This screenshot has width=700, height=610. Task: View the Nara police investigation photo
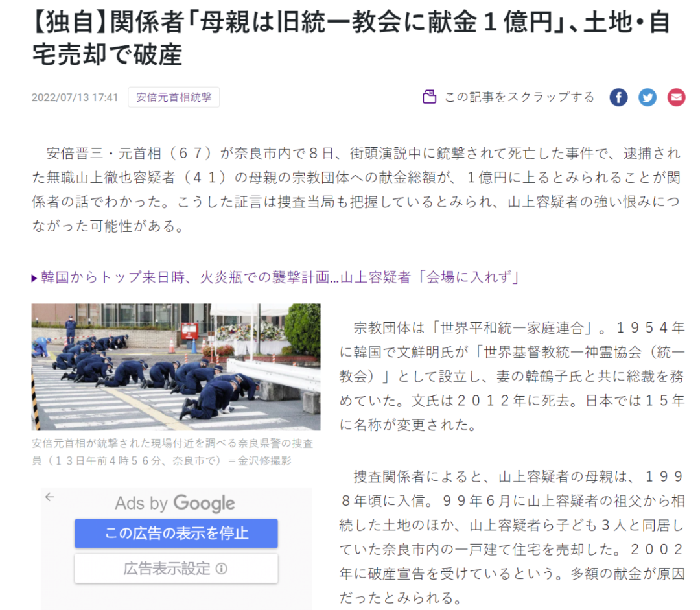(x=176, y=366)
